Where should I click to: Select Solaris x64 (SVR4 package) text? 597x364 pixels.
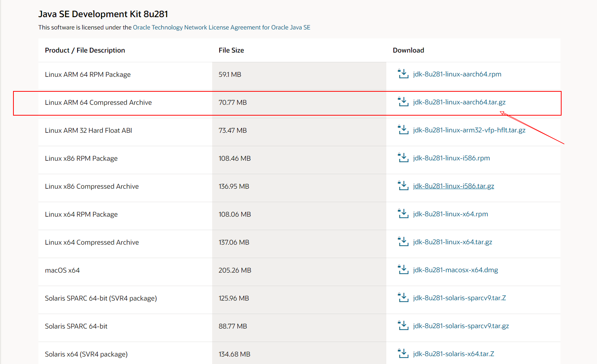point(86,354)
